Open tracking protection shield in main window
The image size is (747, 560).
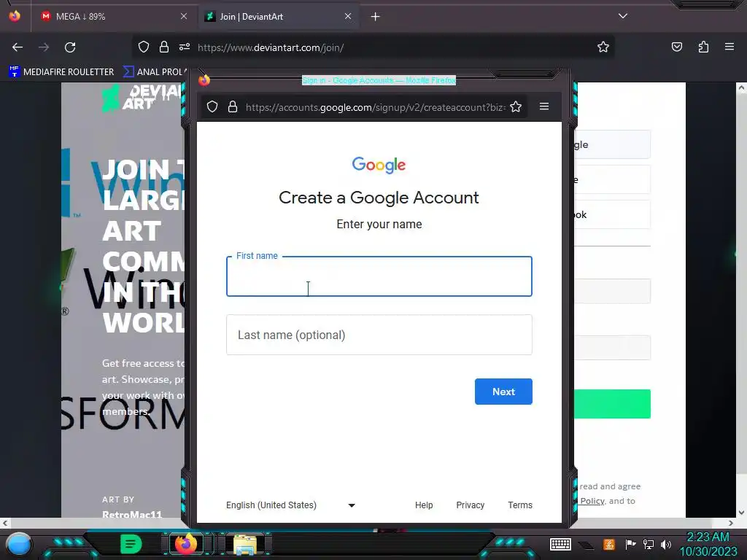click(144, 47)
